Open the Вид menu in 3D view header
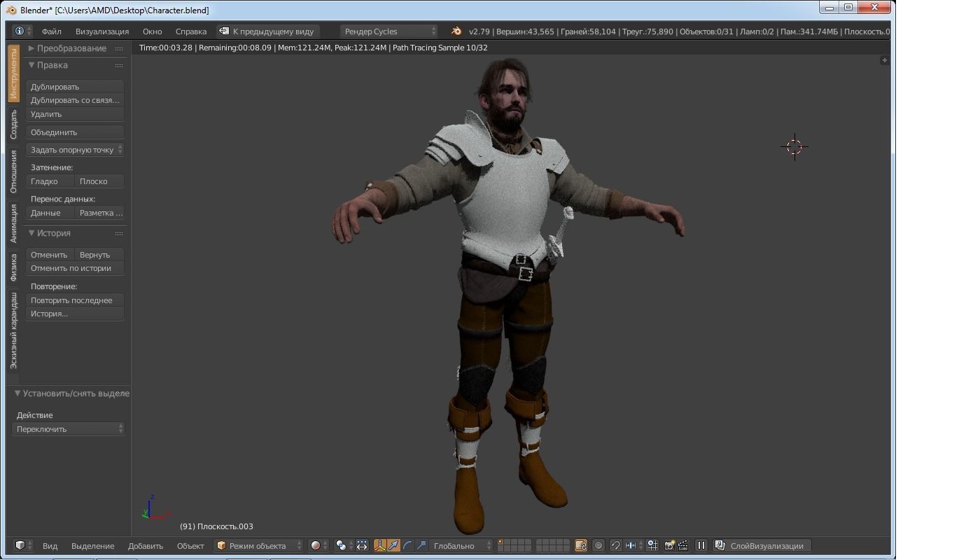The width and height of the screenshot is (966, 560). [50, 546]
